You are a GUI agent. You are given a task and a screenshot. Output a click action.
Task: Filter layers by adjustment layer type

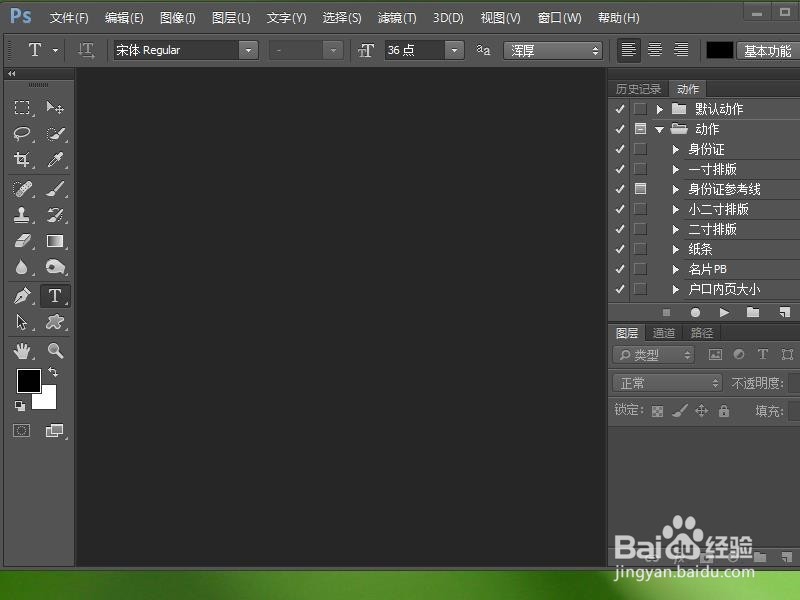pyautogui.click(x=739, y=355)
